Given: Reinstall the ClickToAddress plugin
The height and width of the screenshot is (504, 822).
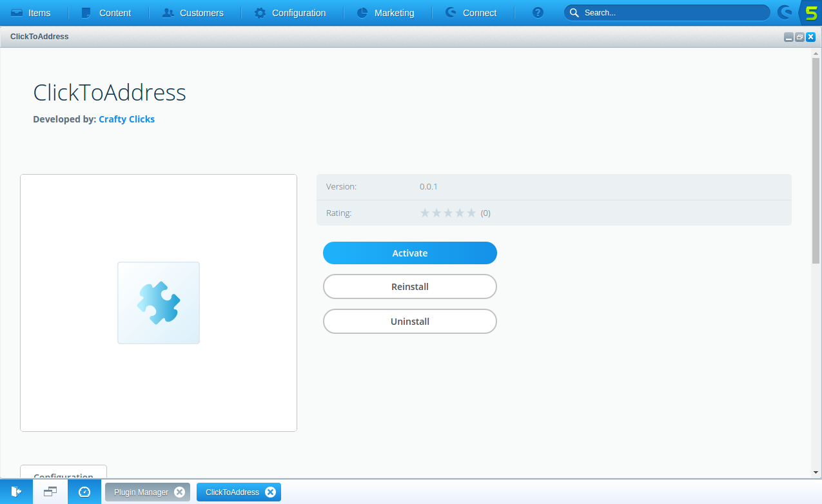Looking at the screenshot, I should pos(410,287).
